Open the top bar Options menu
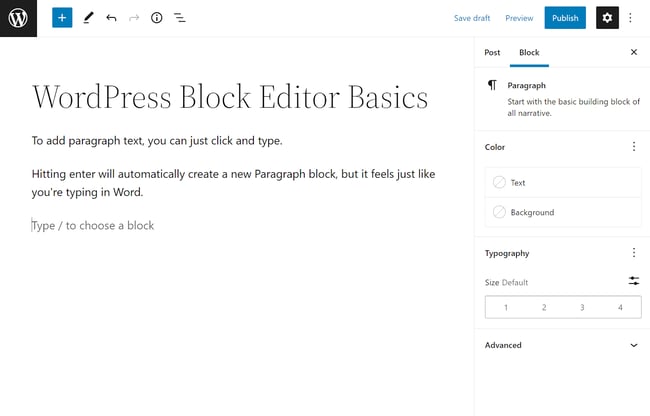Viewport: 650px width, 416px height. tap(631, 18)
